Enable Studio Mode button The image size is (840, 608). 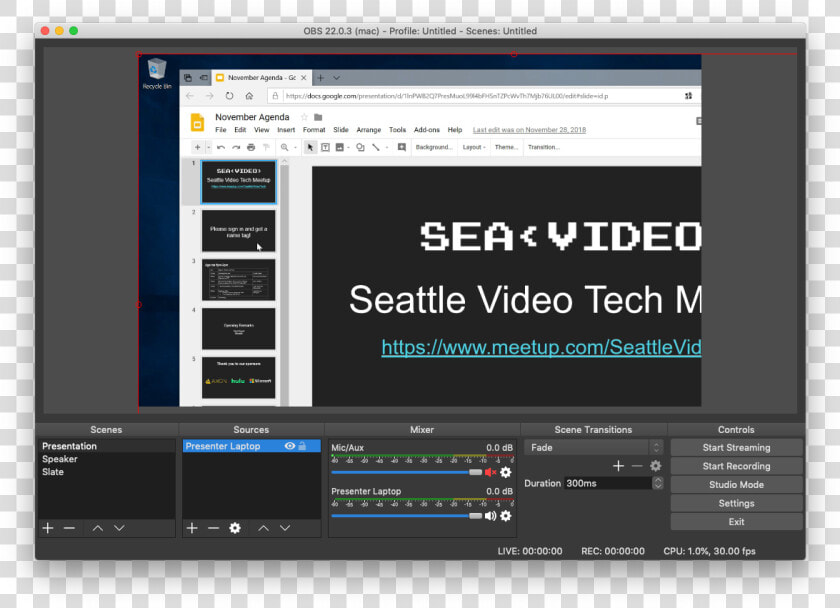[x=736, y=484]
